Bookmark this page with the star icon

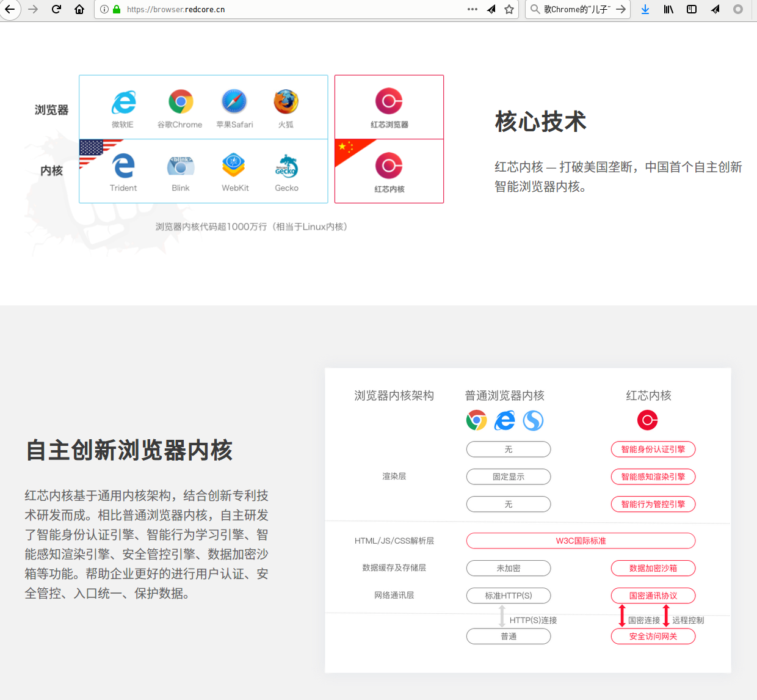point(509,9)
